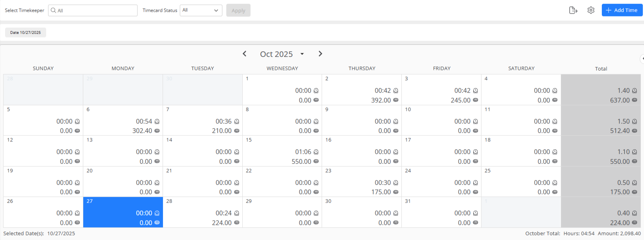Open the October 31 day cell
Screen dimensions: 644x240
pos(441,212)
